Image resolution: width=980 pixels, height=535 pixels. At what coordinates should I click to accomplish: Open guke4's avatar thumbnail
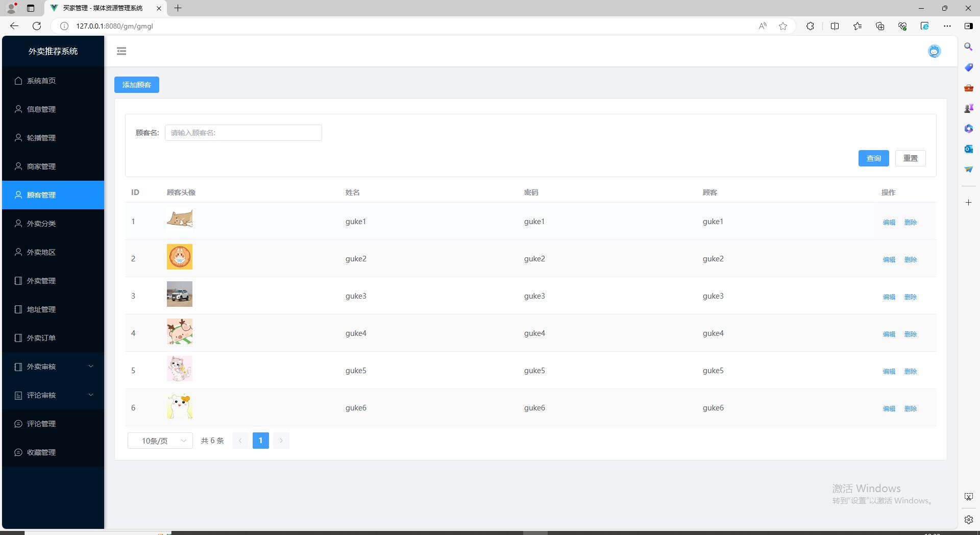coord(180,331)
